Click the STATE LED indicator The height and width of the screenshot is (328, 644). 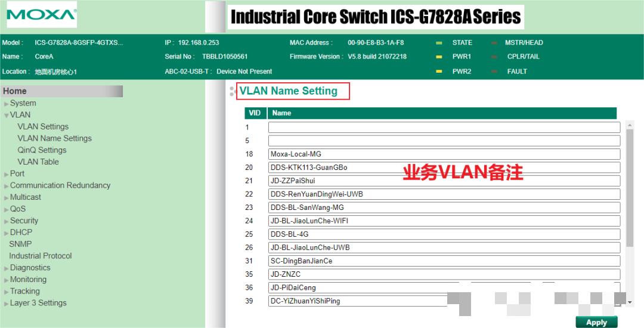pyautogui.click(x=439, y=43)
